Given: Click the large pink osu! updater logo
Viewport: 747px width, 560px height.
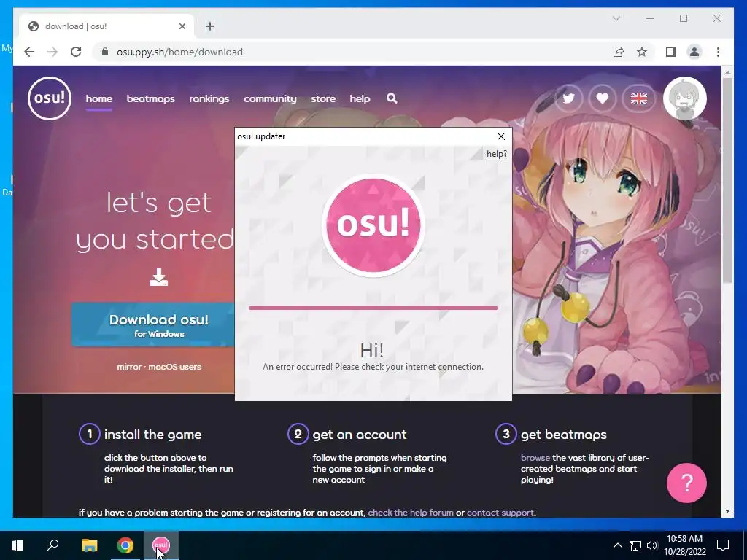Looking at the screenshot, I should tap(373, 225).
